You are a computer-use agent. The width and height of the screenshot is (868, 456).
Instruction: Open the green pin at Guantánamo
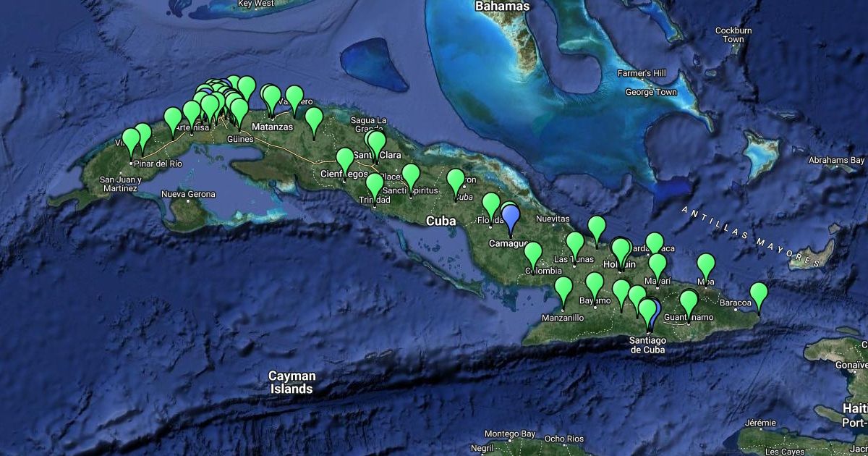689,301
